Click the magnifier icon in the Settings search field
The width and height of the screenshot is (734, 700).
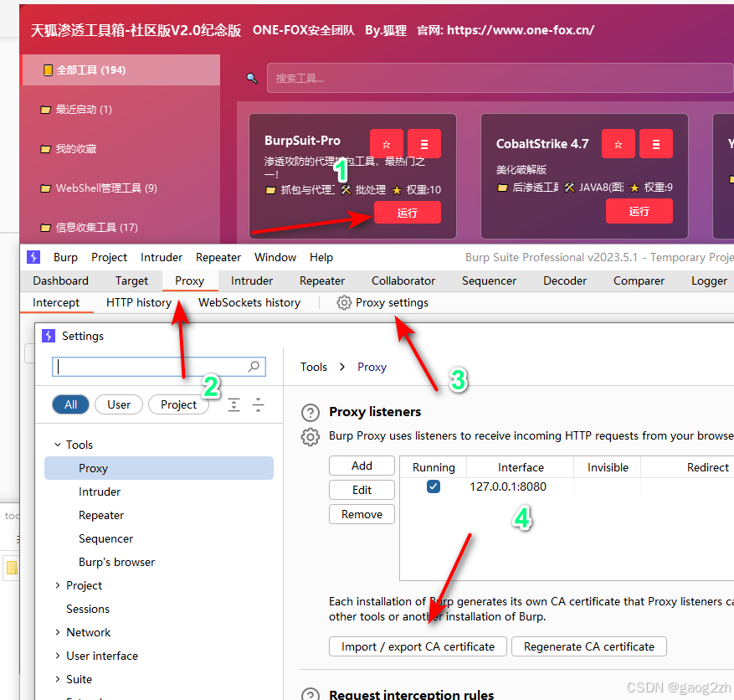254,367
